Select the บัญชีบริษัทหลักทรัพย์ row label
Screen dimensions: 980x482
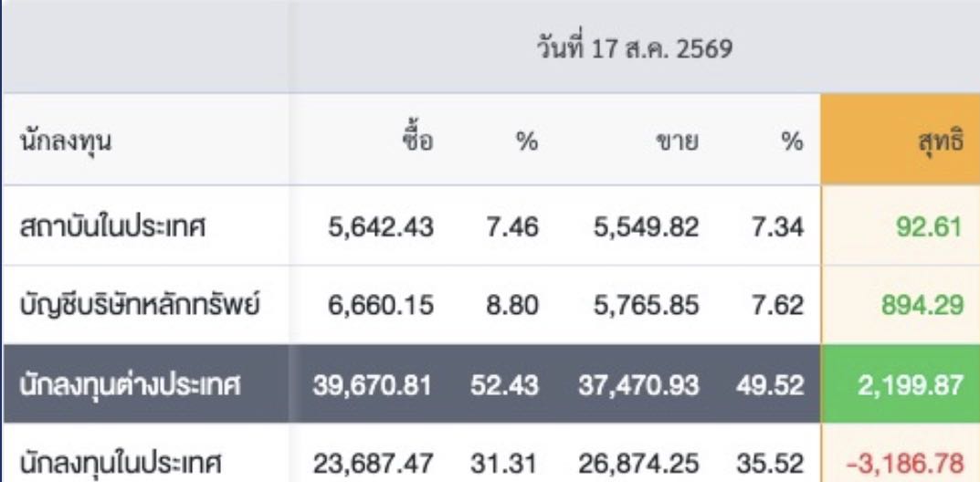click(x=140, y=306)
